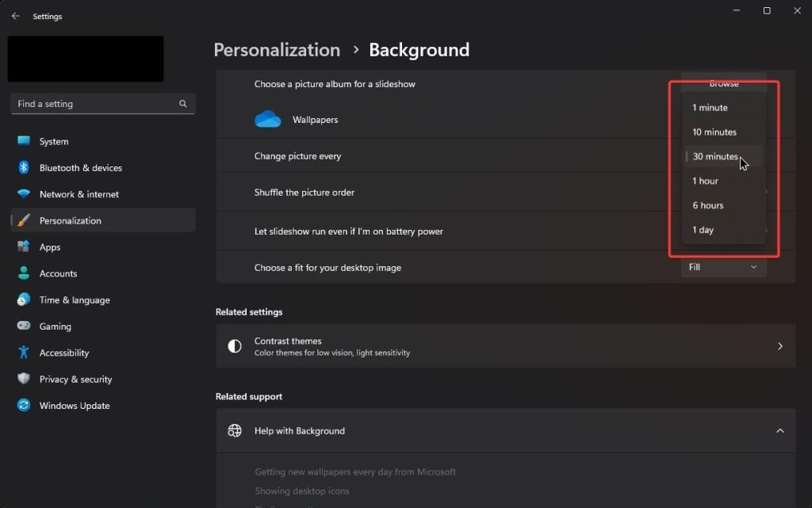Open Time & language settings
Image resolution: width=812 pixels, height=508 pixels.
point(102,300)
